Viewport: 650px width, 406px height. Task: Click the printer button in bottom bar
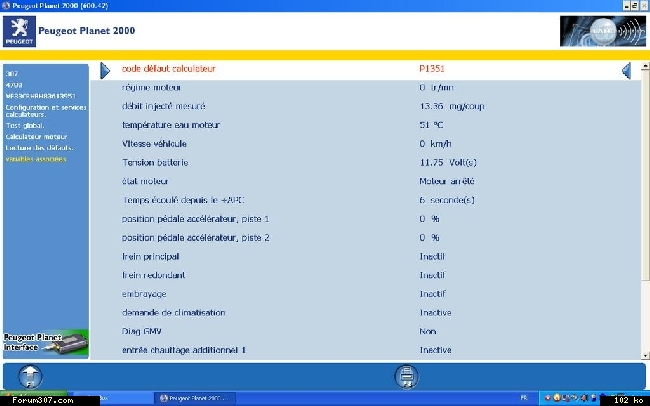click(406, 377)
